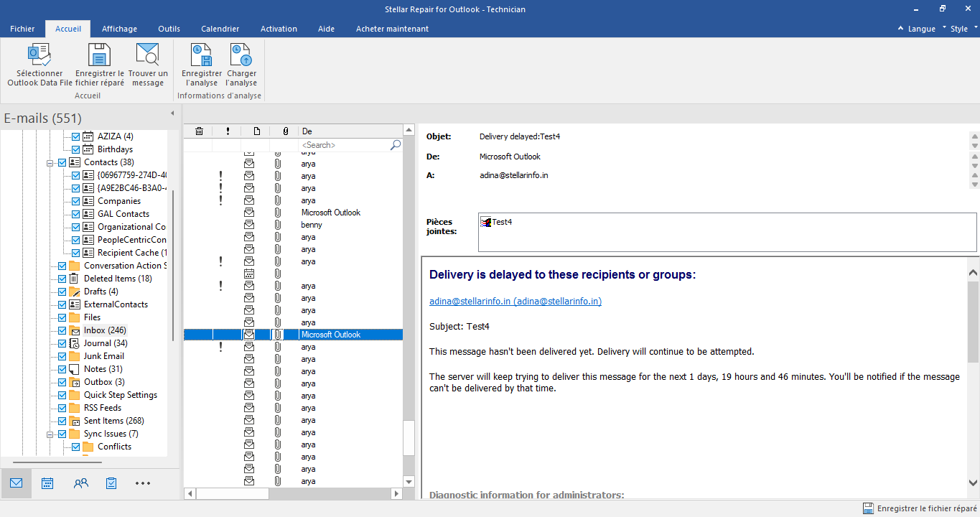980x517 pixels.
Task: Click Enregistrer le fichier réparé ribbon icon
Action: tap(99, 55)
